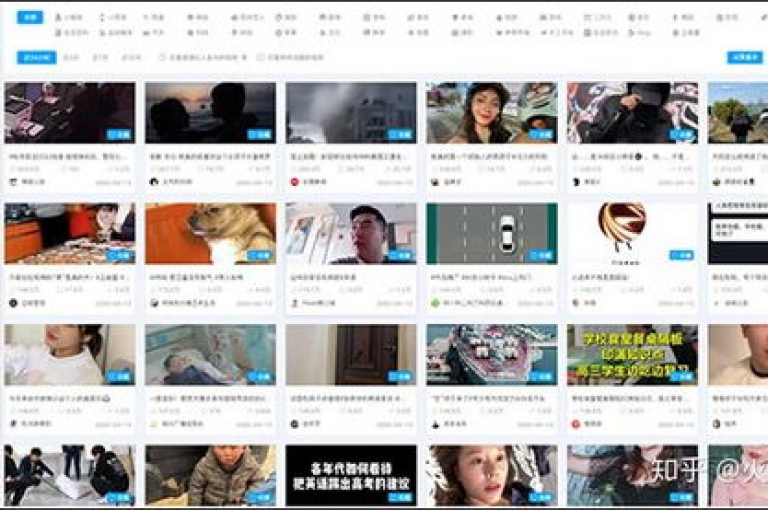Open the person lying in bed thumbnail
Screen dimensions: 768x510
tap(211, 355)
